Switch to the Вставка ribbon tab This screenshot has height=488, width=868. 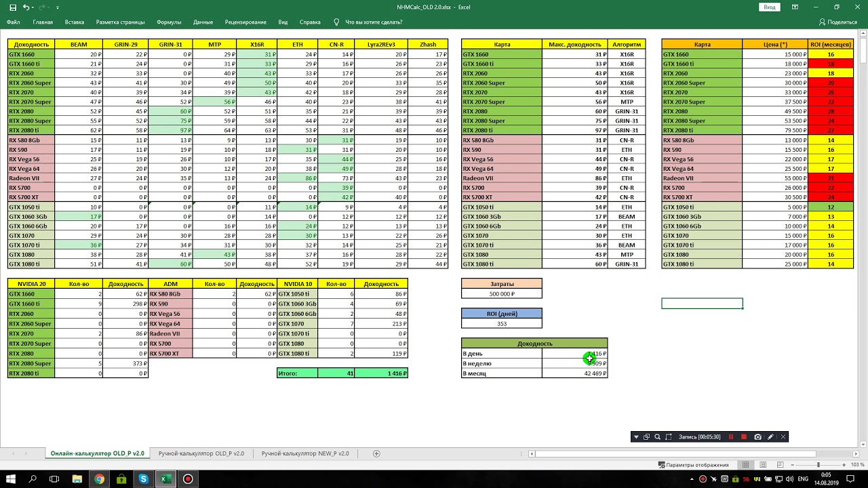tap(75, 22)
